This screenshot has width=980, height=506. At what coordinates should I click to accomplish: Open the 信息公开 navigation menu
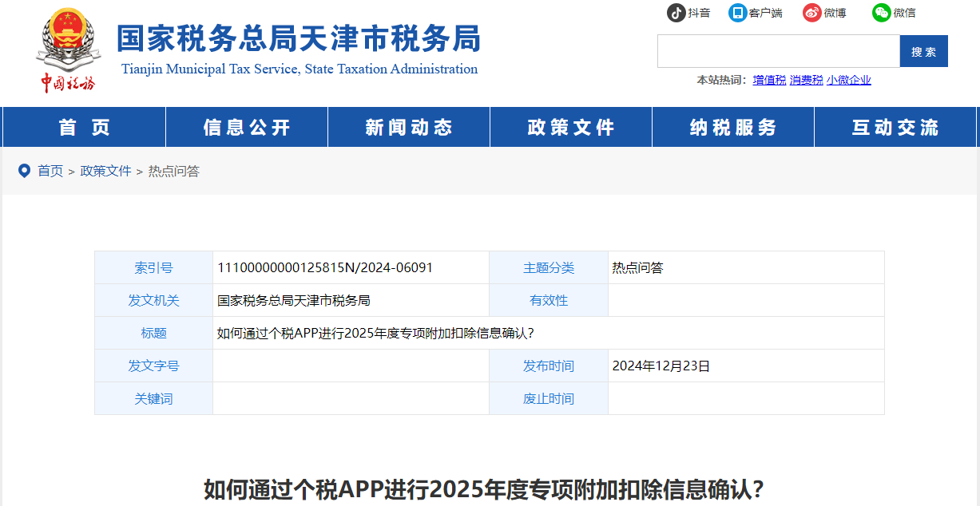point(247,127)
